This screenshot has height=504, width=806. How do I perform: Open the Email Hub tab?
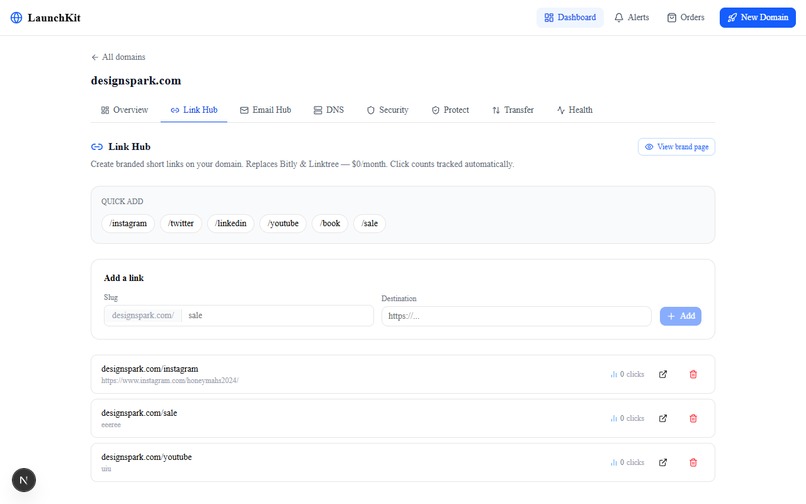pos(265,110)
